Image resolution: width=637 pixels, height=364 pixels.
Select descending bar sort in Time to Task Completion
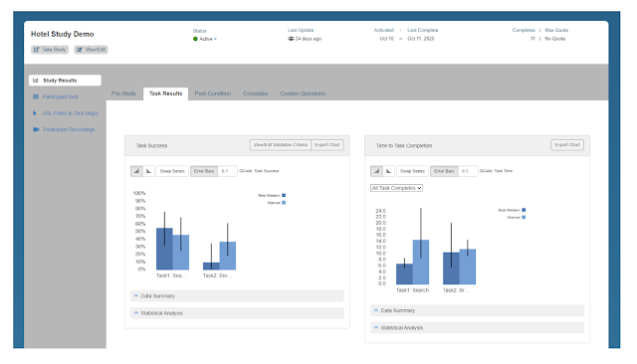pyautogui.click(x=388, y=171)
